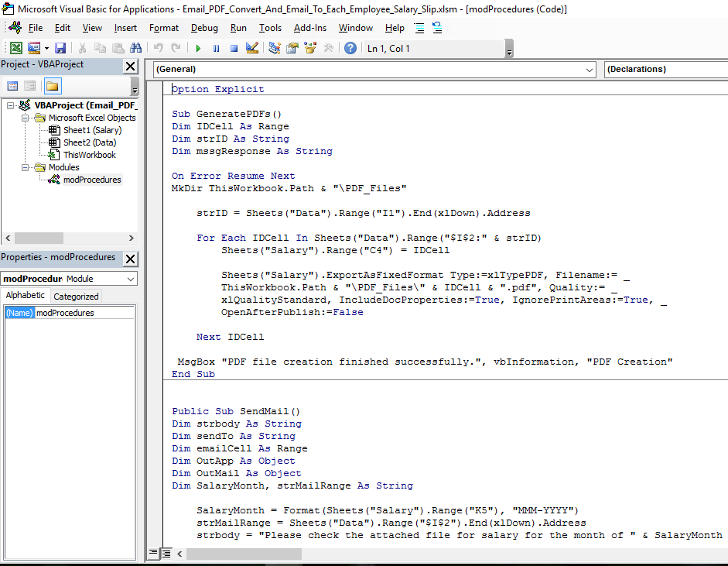Screen dimensions: 728x566
Task: Toggle Folders view in the Project panel
Action: pos(53,86)
